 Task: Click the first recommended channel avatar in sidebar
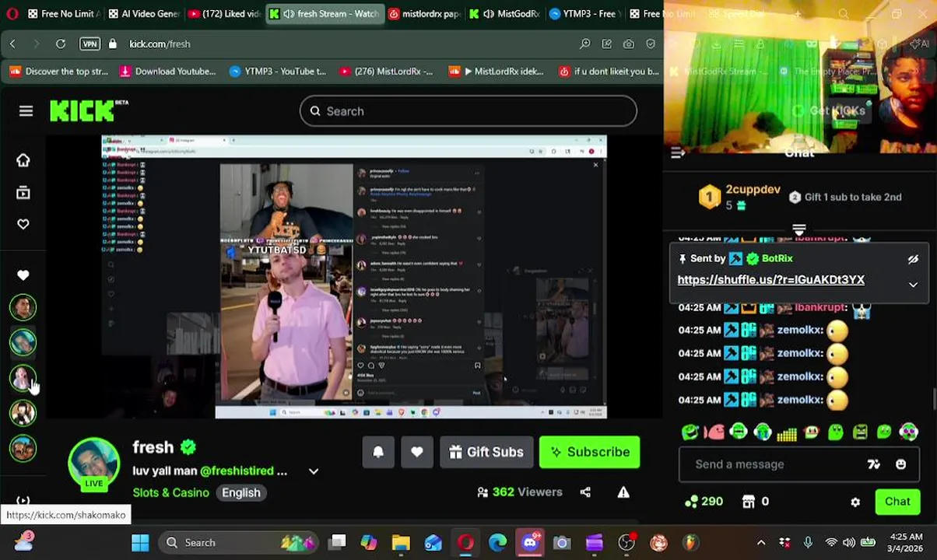pos(23,307)
